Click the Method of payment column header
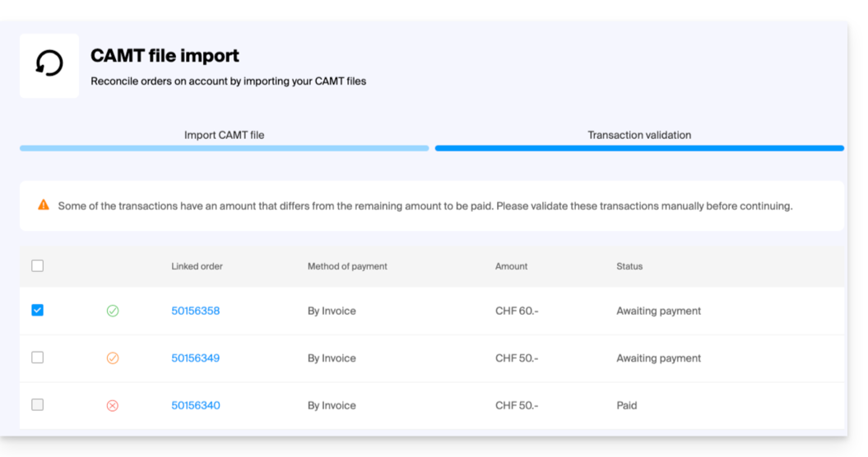868x457 pixels. [x=347, y=266]
